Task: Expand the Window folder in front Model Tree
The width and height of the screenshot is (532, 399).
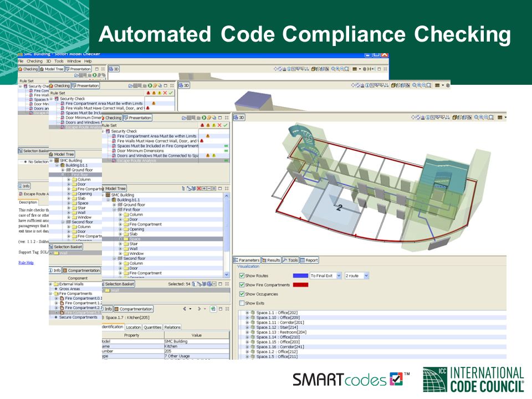Action: click(120, 253)
